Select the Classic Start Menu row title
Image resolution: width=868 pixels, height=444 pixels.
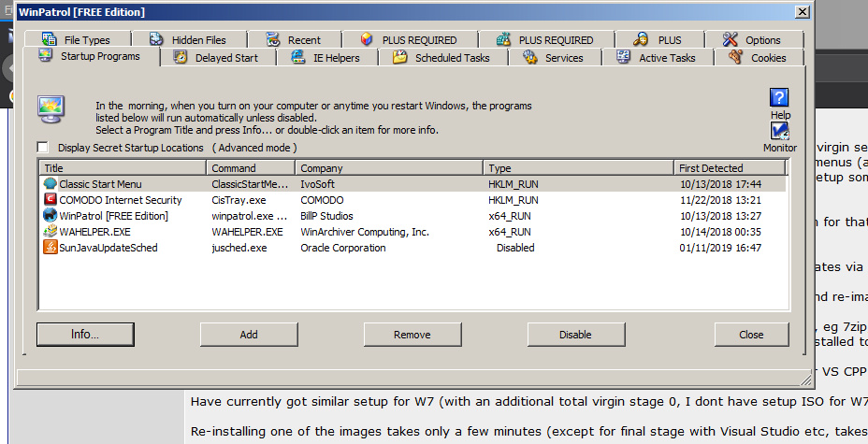coord(100,184)
